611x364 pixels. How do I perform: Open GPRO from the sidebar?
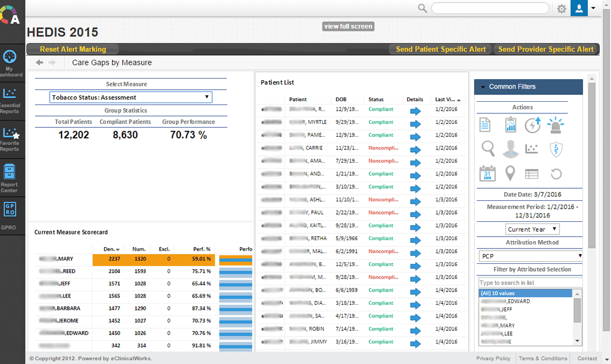tap(9, 215)
